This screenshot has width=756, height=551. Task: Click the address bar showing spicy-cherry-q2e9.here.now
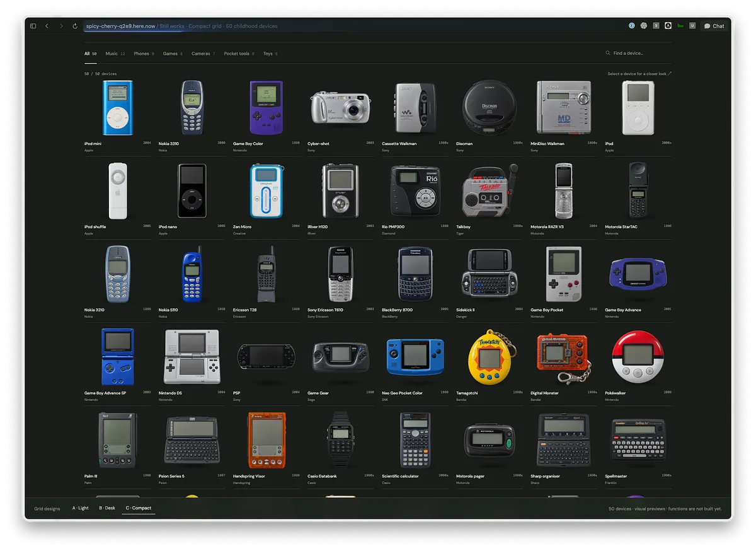tap(353, 26)
